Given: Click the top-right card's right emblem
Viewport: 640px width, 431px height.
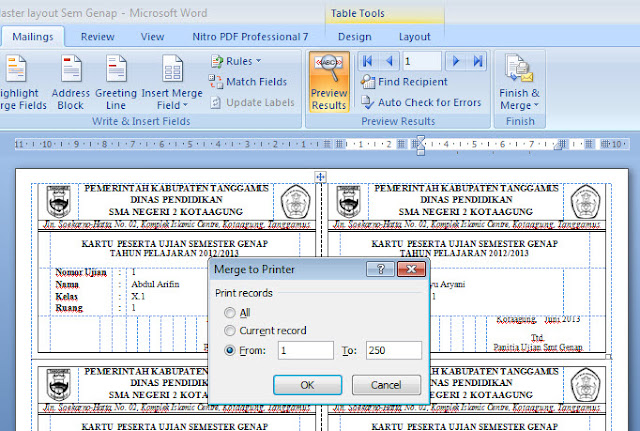Looking at the screenshot, I should 585,202.
